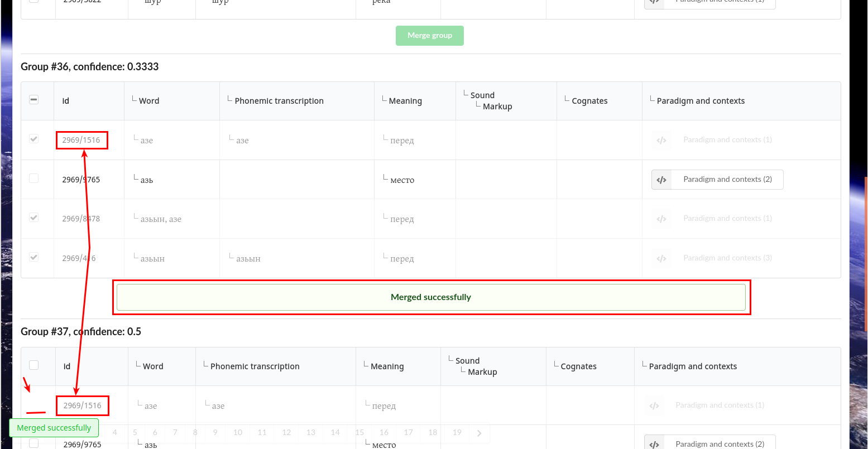Image resolution: width=868 pixels, height=449 pixels.
Task: Toggle the select-all checkbox in Group 37 header
Action: point(33,365)
